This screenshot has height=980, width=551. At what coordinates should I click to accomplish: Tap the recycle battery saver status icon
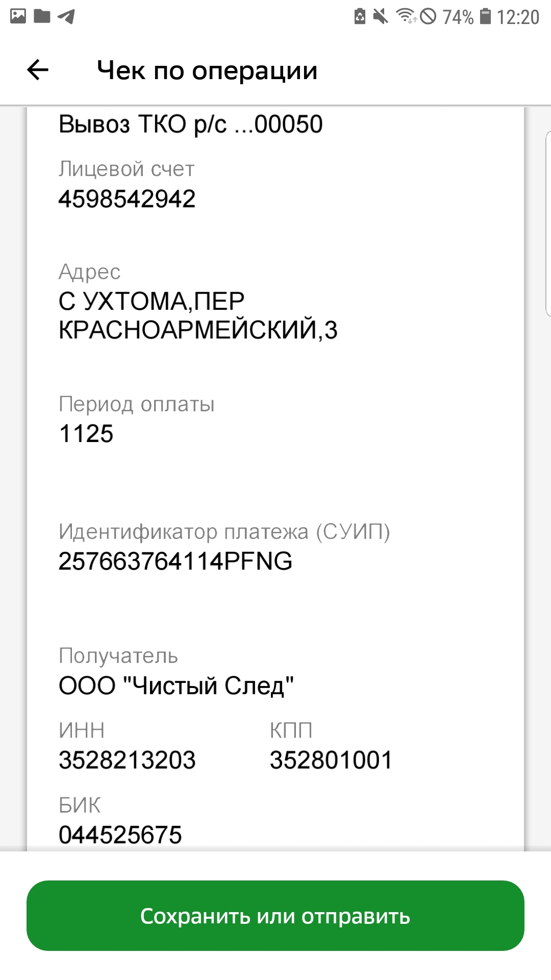(360, 16)
